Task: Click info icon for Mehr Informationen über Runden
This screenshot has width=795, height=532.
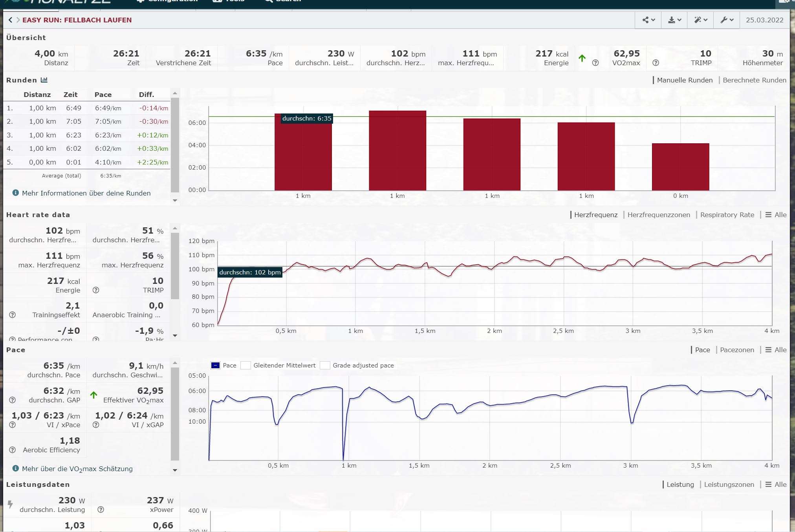Action: click(x=16, y=193)
